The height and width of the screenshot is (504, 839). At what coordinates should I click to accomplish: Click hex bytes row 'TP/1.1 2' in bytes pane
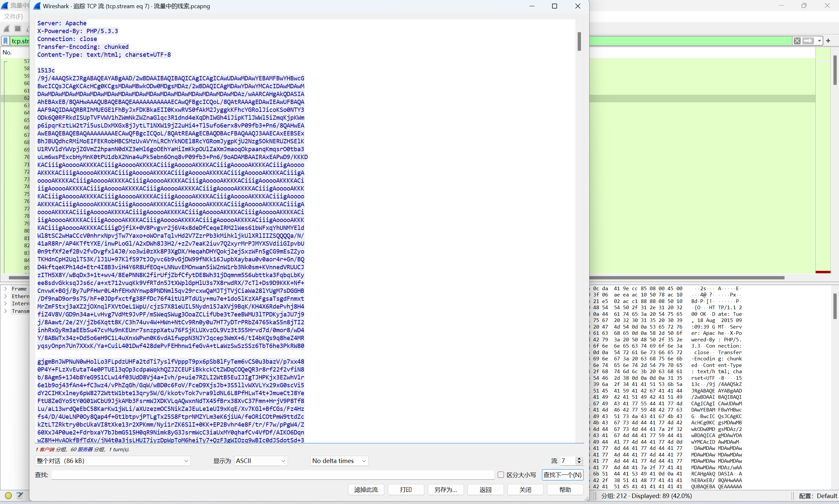point(667,308)
